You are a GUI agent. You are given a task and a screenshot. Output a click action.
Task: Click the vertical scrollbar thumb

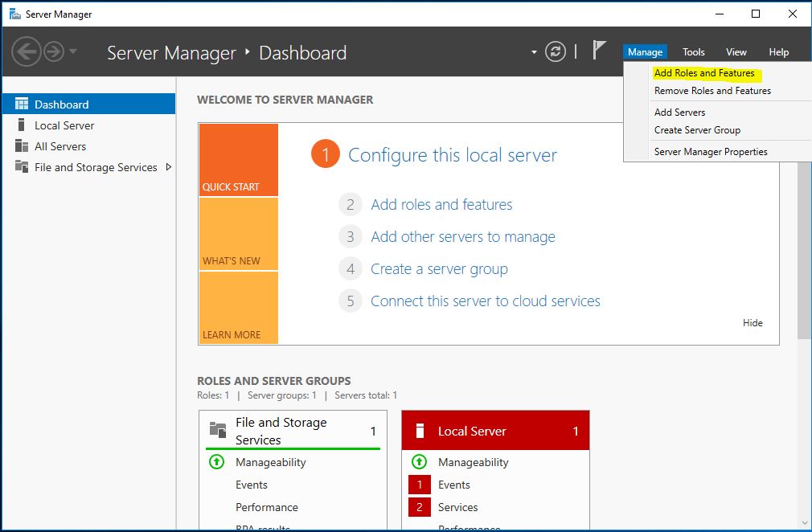click(x=804, y=250)
